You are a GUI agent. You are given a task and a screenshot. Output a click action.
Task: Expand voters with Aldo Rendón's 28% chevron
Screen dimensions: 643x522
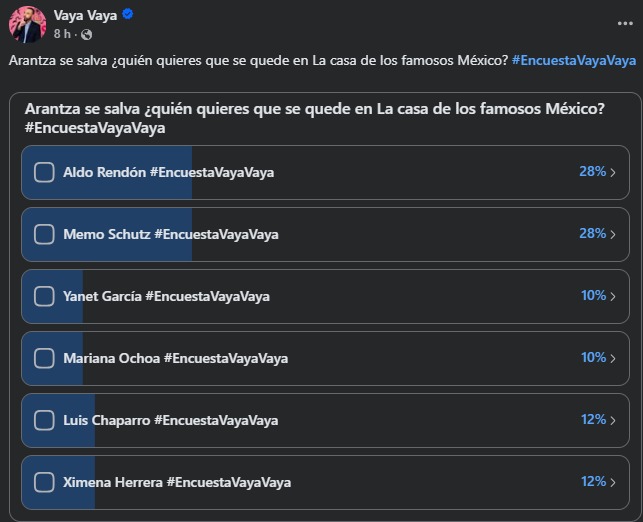tap(613, 172)
